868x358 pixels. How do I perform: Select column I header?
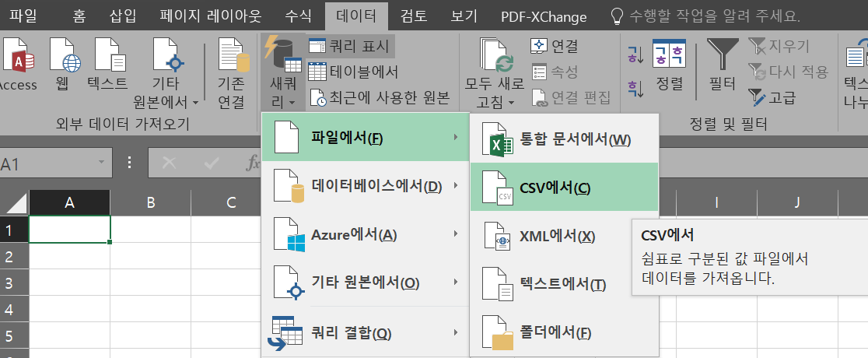(x=716, y=203)
